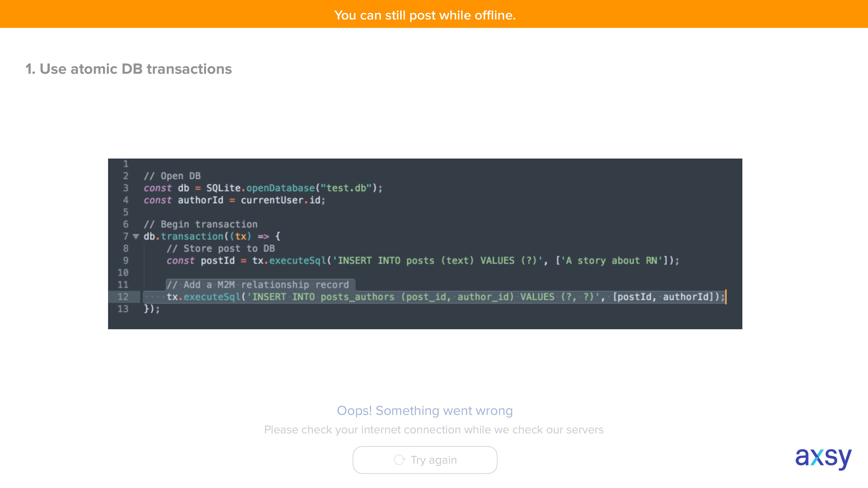Click line number 12 in gutter
The width and height of the screenshot is (868, 488).
(x=123, y=297)
